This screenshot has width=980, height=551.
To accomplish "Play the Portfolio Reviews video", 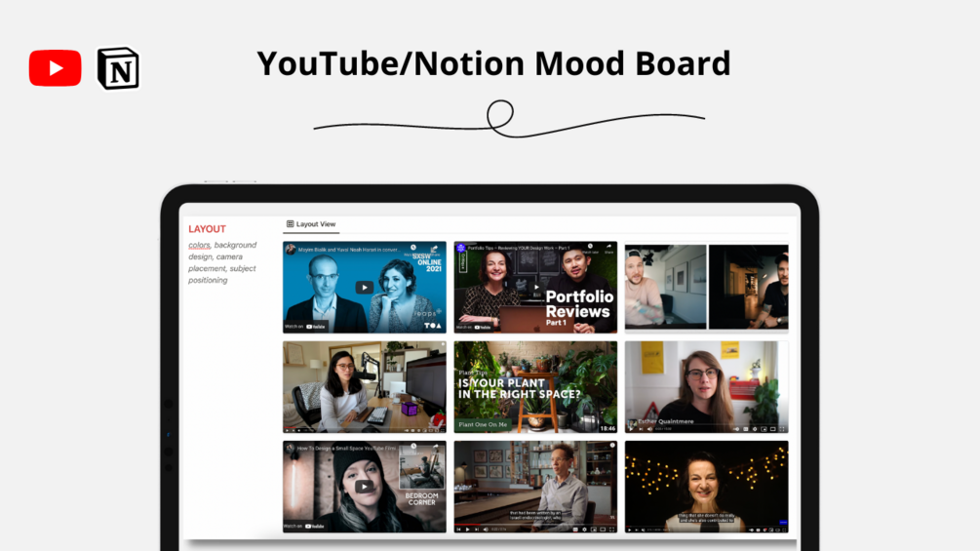I will click(536, 288).
